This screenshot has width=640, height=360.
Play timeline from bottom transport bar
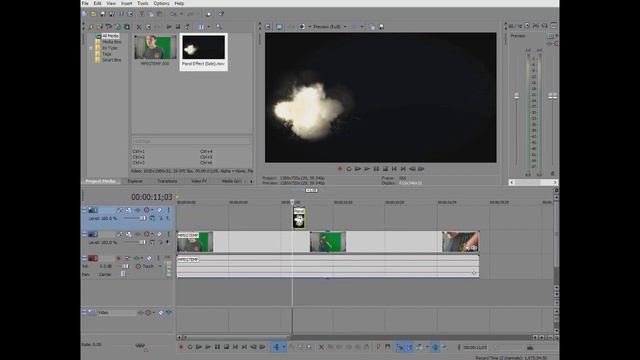tap(208, 347)
